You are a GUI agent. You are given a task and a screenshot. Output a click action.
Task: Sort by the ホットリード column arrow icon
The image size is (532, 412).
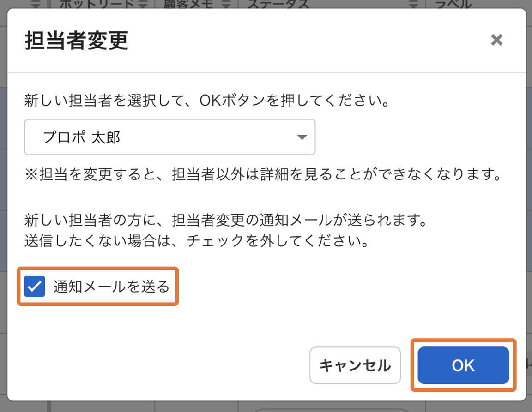(143, 4)
